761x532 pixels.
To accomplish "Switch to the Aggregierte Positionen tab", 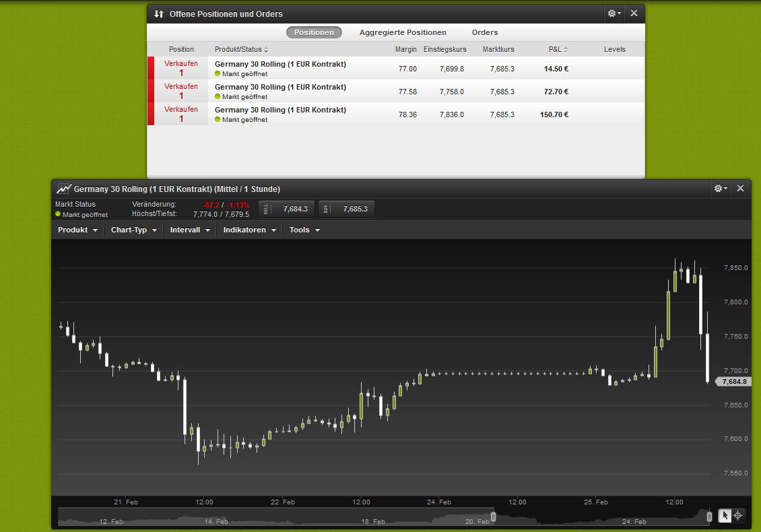I will click(x=403, y=32).
